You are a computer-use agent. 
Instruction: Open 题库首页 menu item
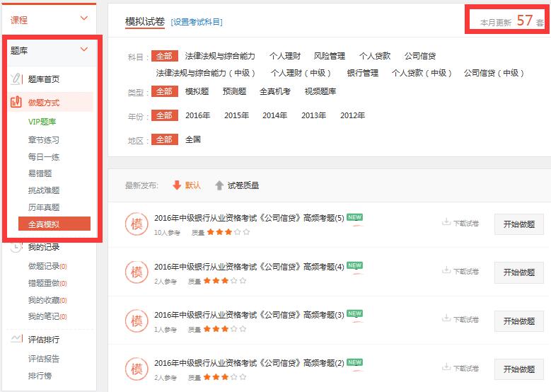click(x=44, y=79)
